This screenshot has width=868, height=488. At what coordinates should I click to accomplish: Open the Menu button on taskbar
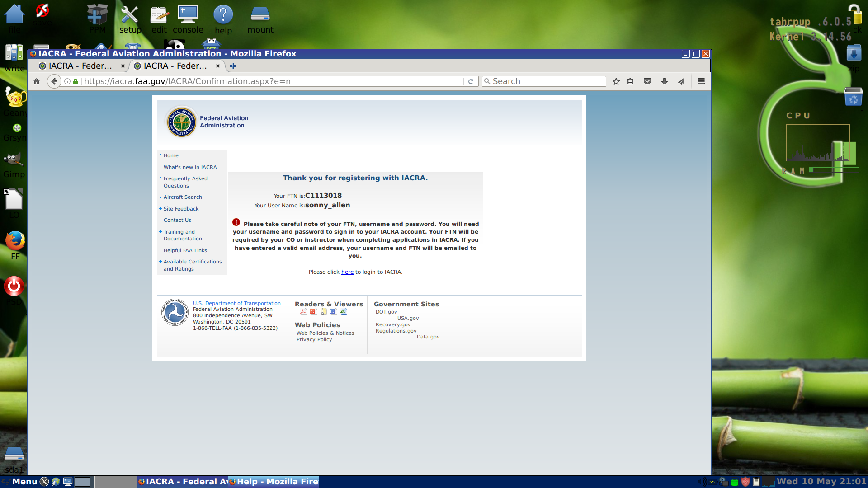20,482
